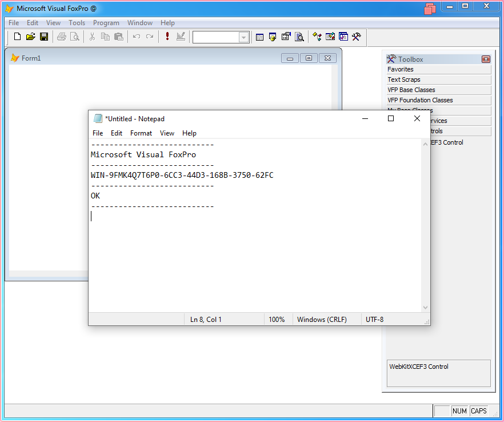This screenshot has width=504, height=422.
Task: Click the WebKitXCEF3 Control description box in Toolbox
Action: click(439, 373)
